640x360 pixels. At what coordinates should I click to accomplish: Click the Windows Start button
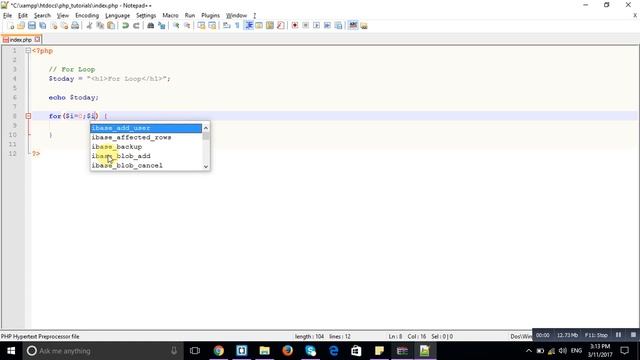(x=11, y=351)
